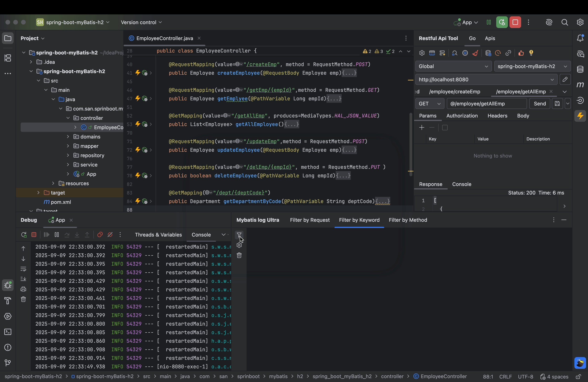The image size is (588, 382).
Task: Open the Global environment dropdown
Action: (453, 67)
